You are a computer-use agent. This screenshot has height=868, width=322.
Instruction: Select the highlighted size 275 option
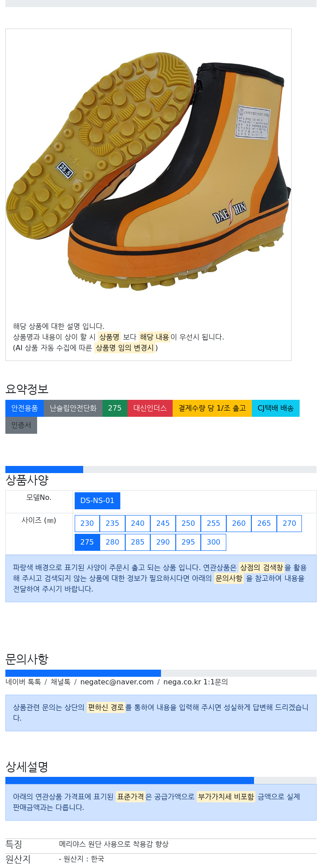point(87,542)
